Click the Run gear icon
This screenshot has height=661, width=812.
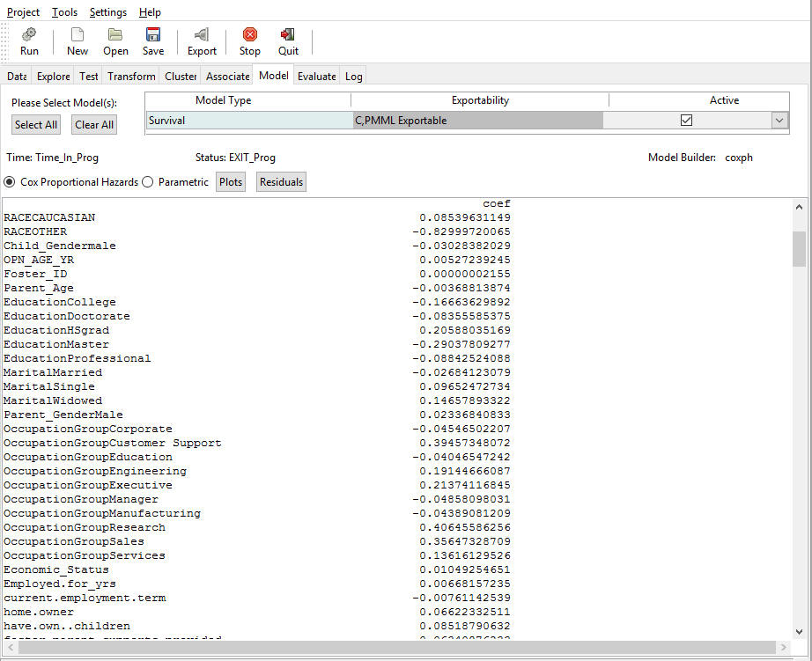(29, 34)
